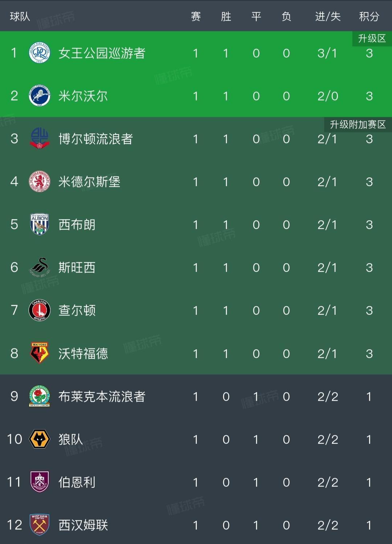Image resolution: width=392 pixels, height=544 pixels.
Task: Open the Bolton Wanderers crest icon
Action: (x=39, y=139)
